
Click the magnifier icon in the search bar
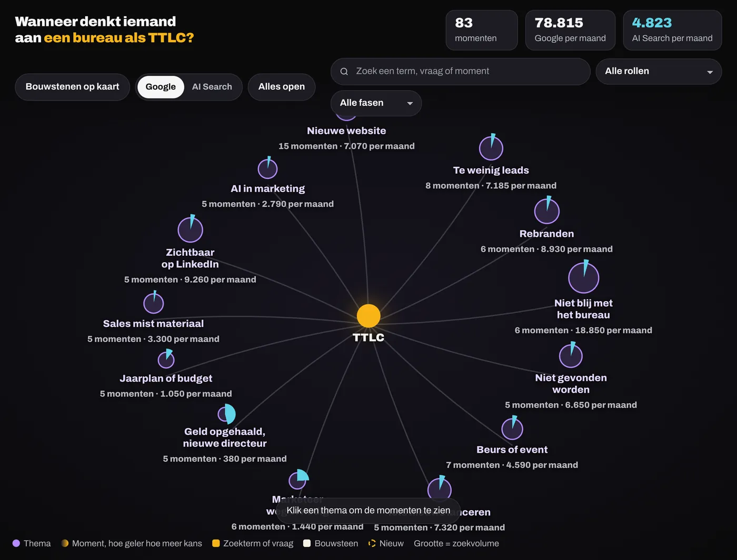(x=344, y=72)
